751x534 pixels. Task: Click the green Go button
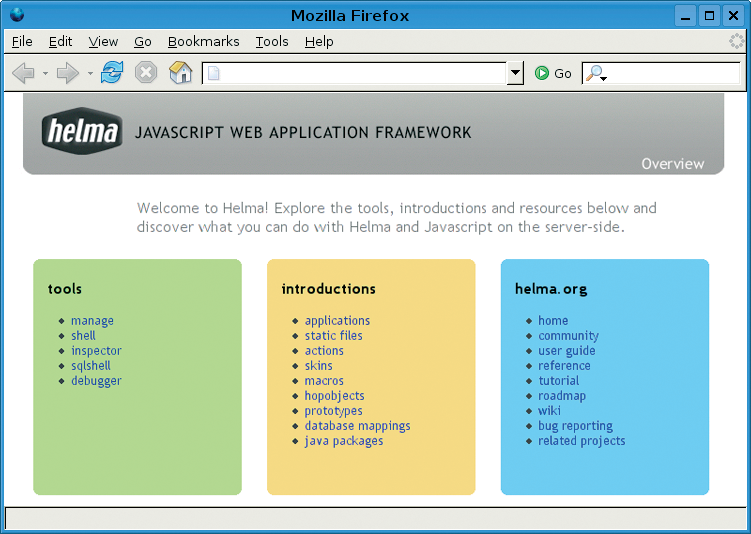pyautogui.click(x=553, y=73)
